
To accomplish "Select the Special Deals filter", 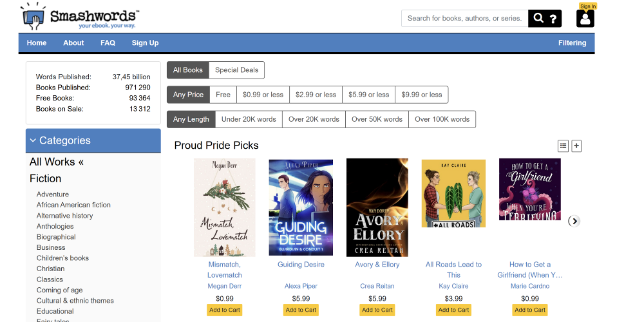I will point(236,70).
